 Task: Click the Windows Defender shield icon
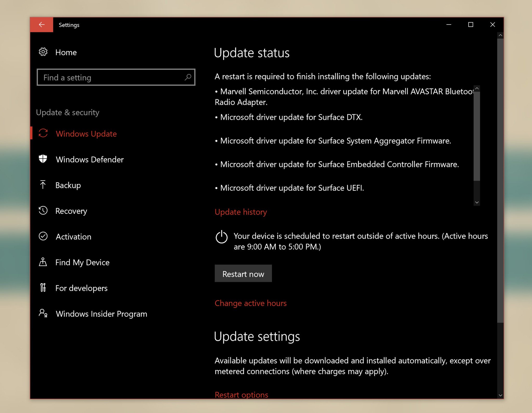(x=43, y=159)
